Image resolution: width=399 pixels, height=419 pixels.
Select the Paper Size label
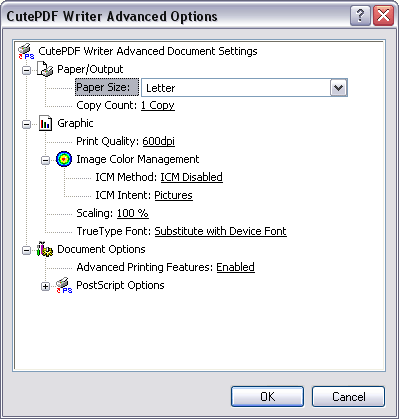(x=107, y=87)
